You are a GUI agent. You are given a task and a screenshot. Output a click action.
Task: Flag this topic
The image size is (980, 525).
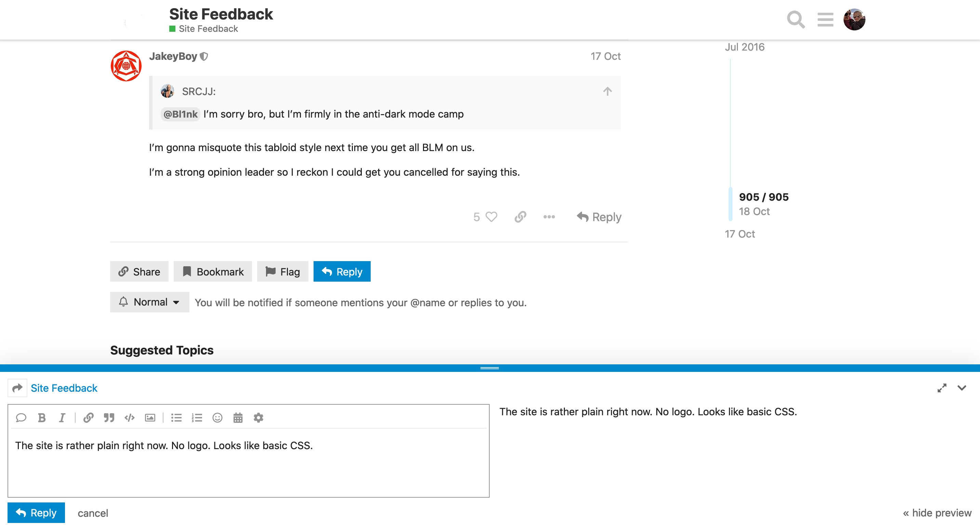(x=283, y=271)
